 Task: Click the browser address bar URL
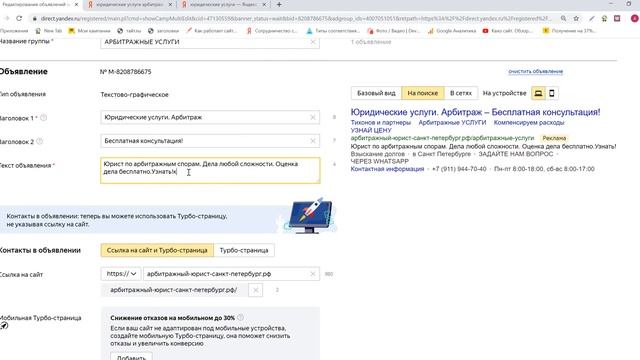tap(296, 18)
